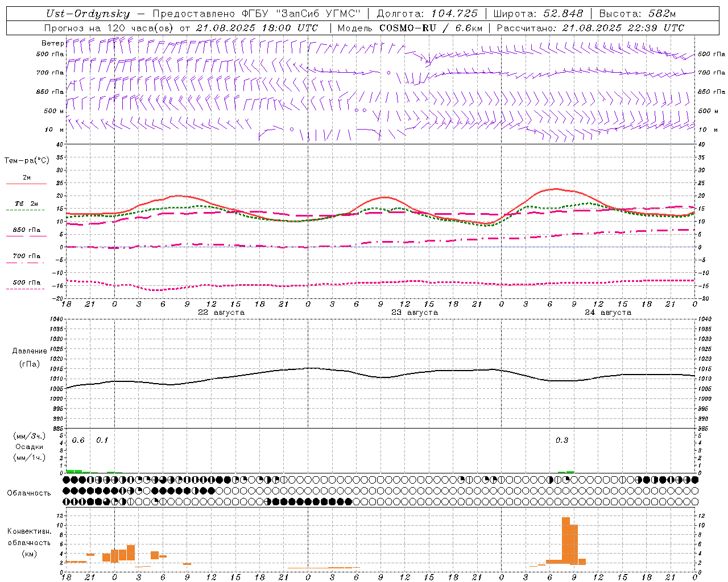The image size is (728, 582).
Task: Click the "(км)" unit under convective label
Action: tap(30, 554)
